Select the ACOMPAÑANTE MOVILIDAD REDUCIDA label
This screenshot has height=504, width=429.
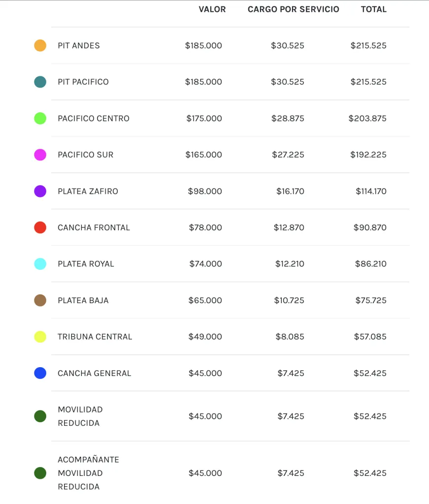click(88, 473)
